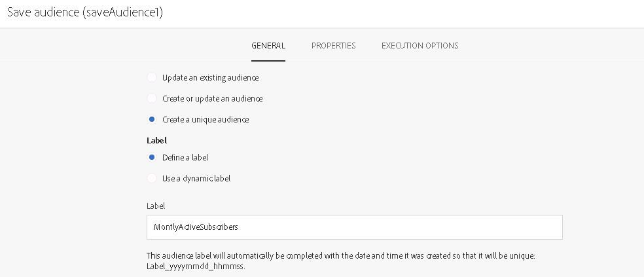Image resolution: width=644 pixels, height=277 pixels.
Task: Click the 'Create or update an audience' text
Action: pyautogui.click(x=213, y=99)
